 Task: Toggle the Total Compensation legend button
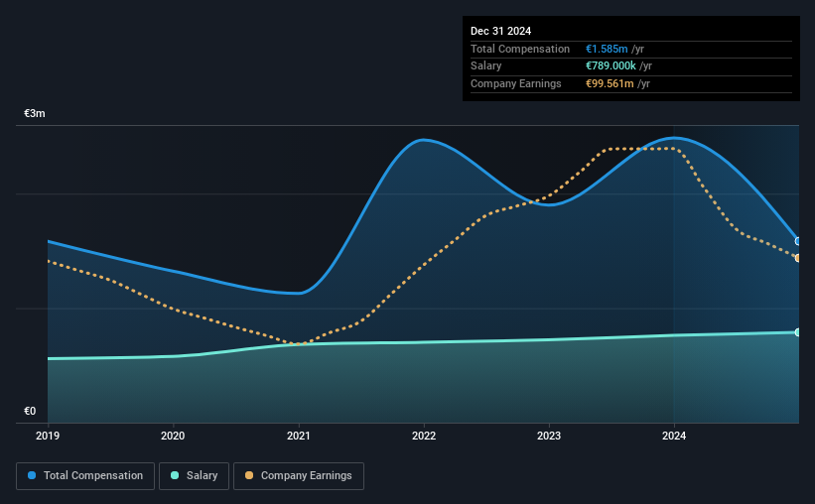[x=85, y=476]
